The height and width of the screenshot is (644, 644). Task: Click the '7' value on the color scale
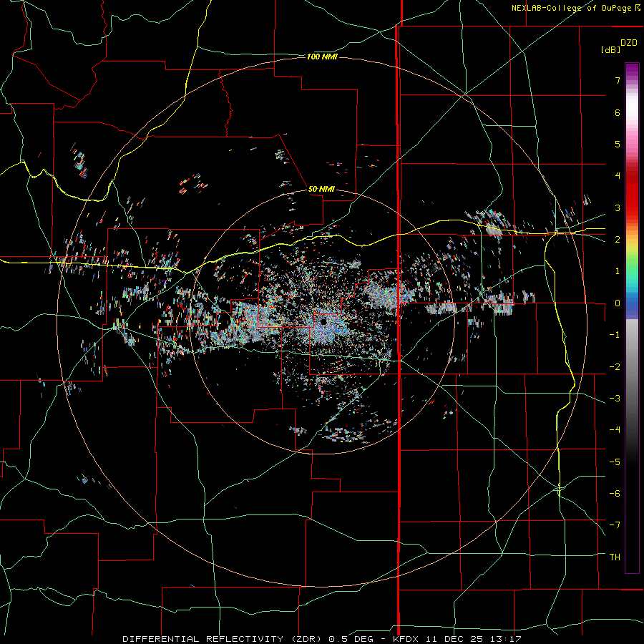(618, 80)
